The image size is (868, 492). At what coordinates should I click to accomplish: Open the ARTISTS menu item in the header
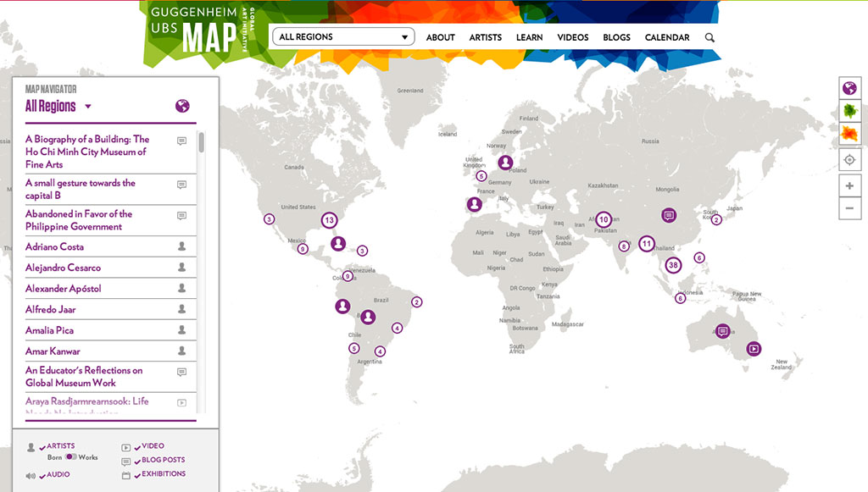(486, 37)
